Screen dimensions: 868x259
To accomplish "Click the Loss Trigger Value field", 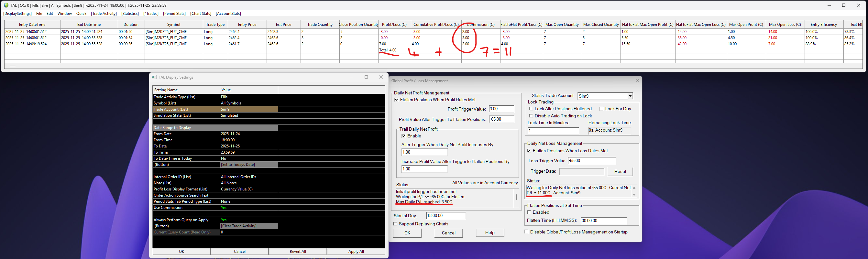I will click(592, 161).
